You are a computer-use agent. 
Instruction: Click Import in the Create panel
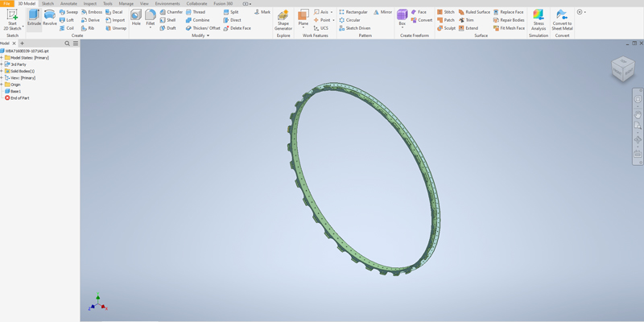click(115, 20)
